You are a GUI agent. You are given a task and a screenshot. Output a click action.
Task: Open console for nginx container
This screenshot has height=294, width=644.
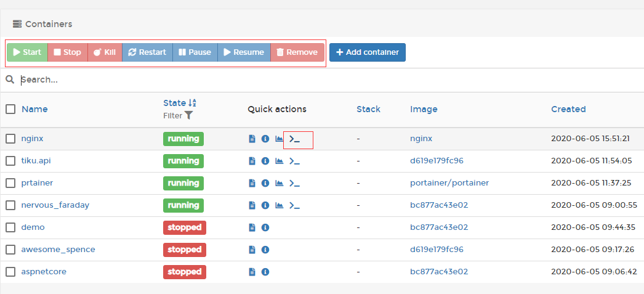point(294,139)
